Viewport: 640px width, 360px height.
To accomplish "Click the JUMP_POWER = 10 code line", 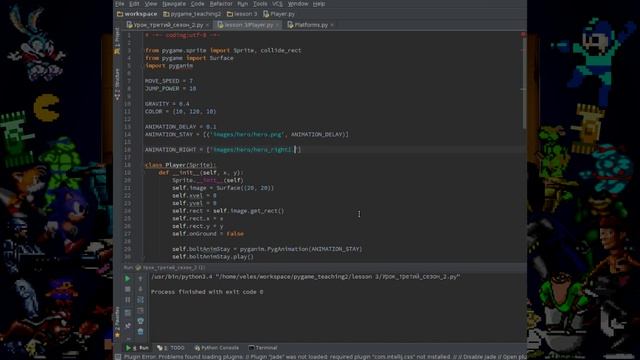I will pyautogui.click(x=170, y=89).
